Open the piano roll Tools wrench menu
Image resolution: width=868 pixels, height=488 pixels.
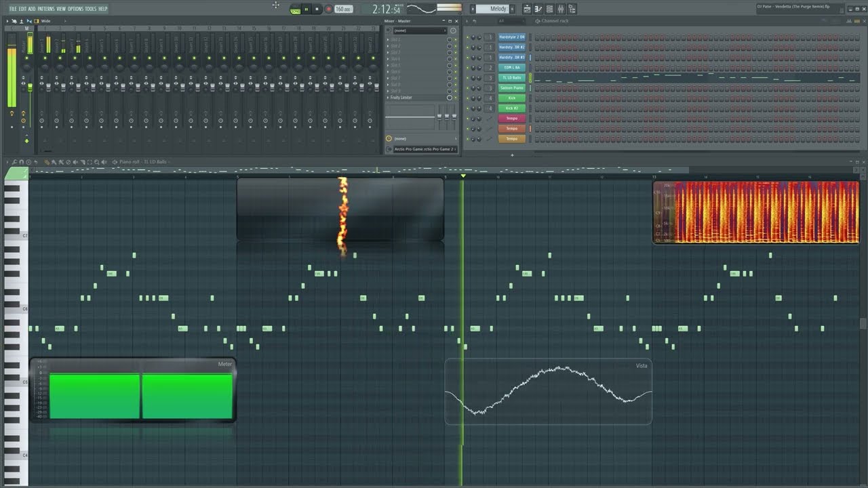point(14,162)
